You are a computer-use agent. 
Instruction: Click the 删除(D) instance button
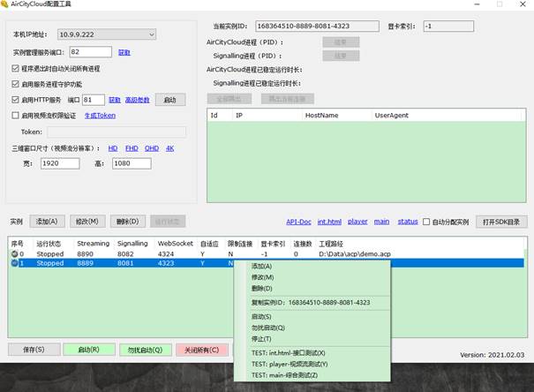(x=128, y=222)
